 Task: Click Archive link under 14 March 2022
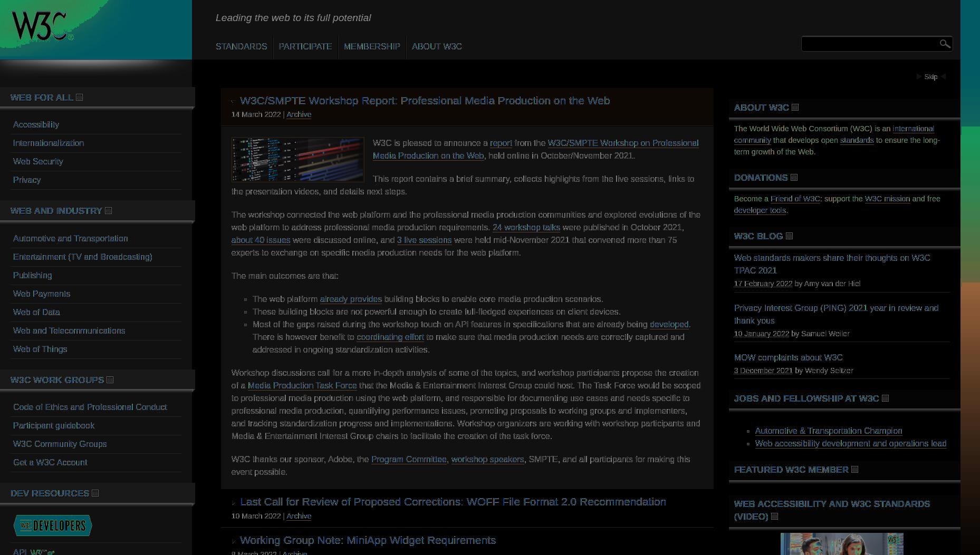(299, 114)
